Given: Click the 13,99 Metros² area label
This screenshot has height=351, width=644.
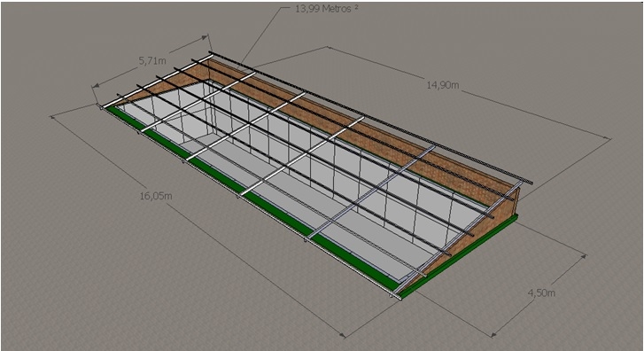Looking at the screenshot, I should click(327, 9).
